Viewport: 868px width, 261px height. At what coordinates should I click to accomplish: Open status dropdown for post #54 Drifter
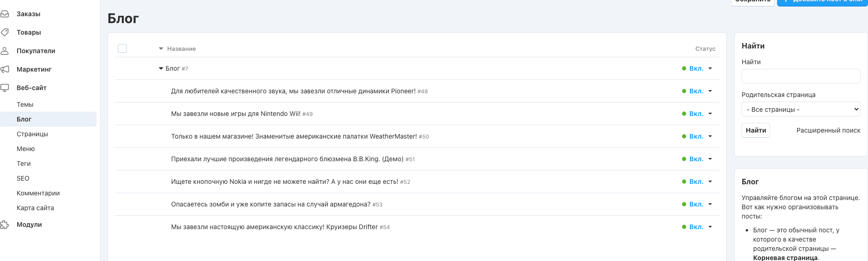point(710,227)
